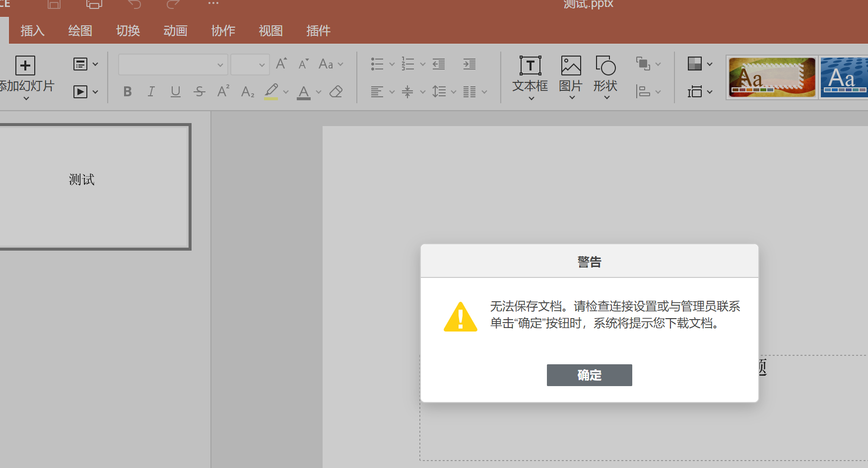This screenshot has width=868, height=468.
Task: Click the decrease indent icon
Action: coord(439,64)
